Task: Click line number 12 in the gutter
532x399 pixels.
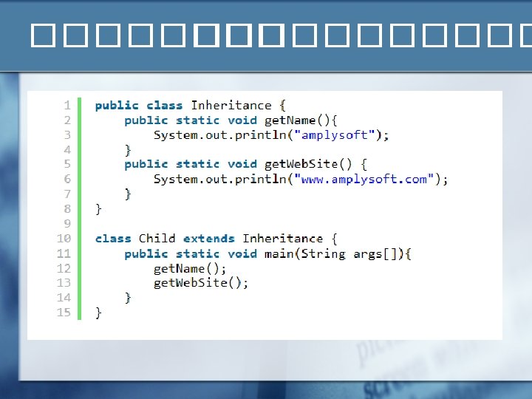Action: coord(64,269)
